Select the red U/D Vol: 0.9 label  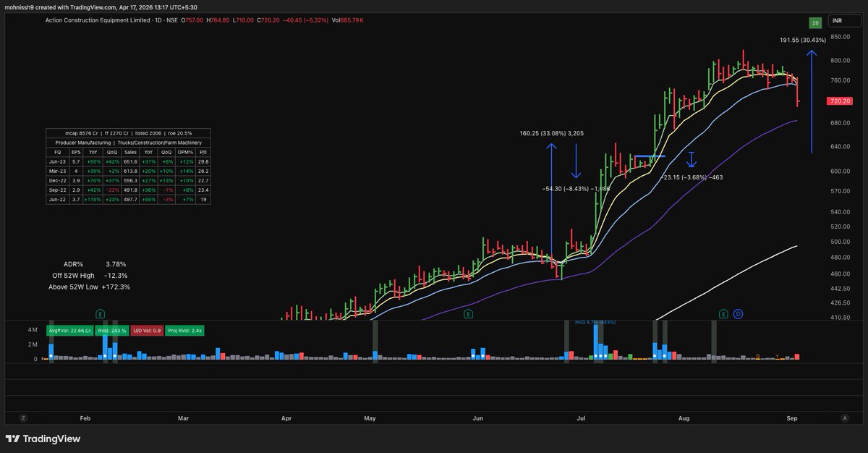tap(148, 330)
